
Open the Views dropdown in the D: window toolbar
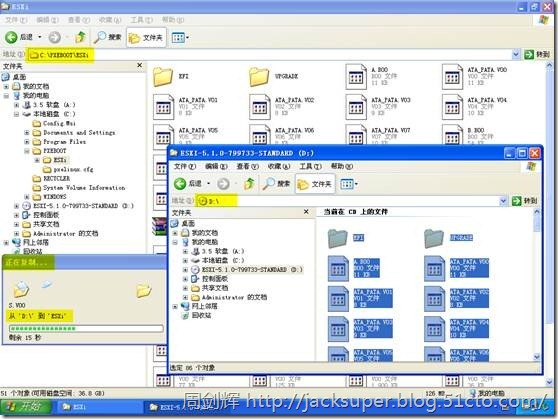(x=348, y=184)
